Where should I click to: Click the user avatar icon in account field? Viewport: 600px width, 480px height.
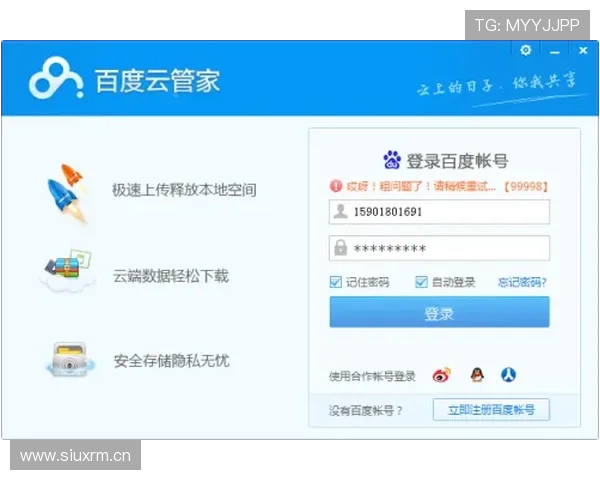tap(340, 211)
